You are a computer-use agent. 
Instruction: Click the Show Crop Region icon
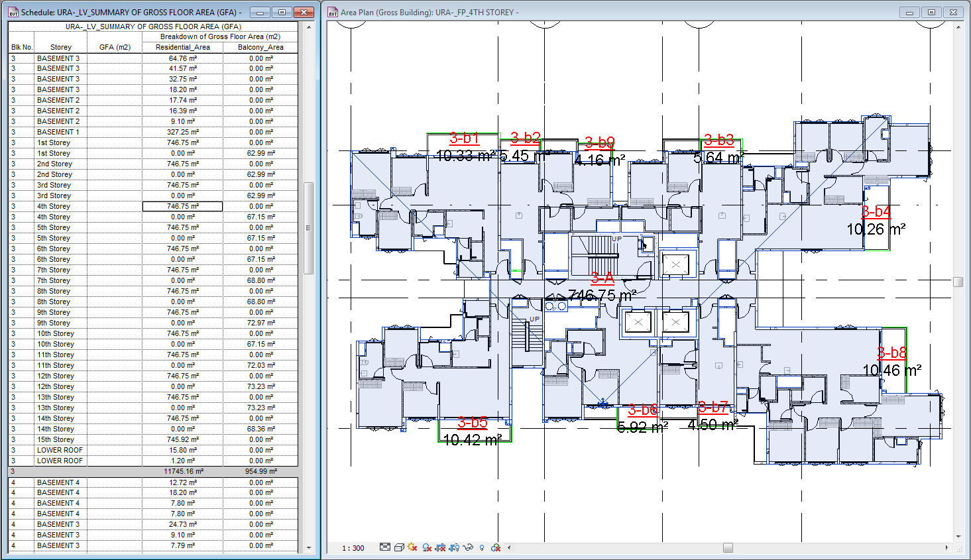[x=454, y=547]
